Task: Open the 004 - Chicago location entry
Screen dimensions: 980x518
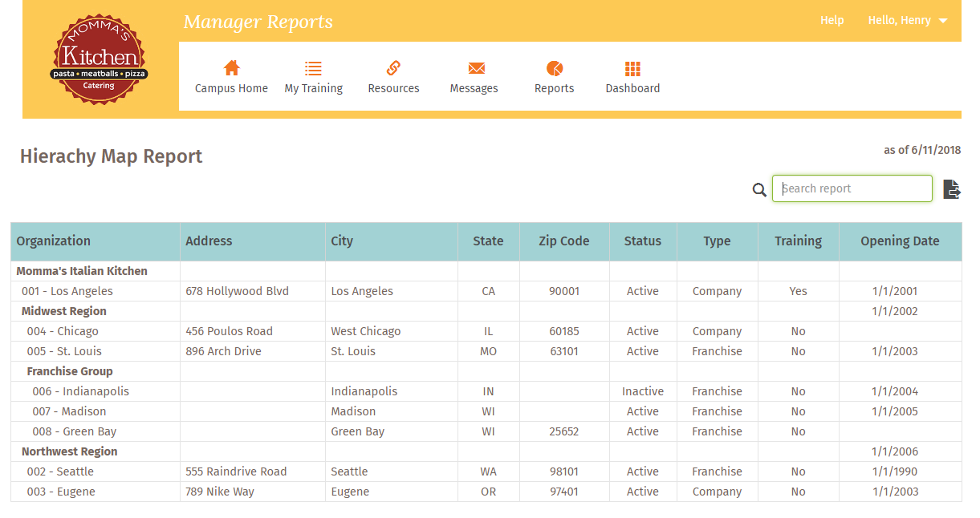Action: (x=62, y=330)
